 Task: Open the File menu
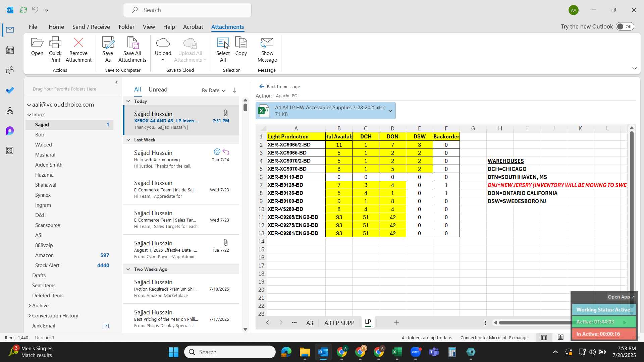click(33, 27)
